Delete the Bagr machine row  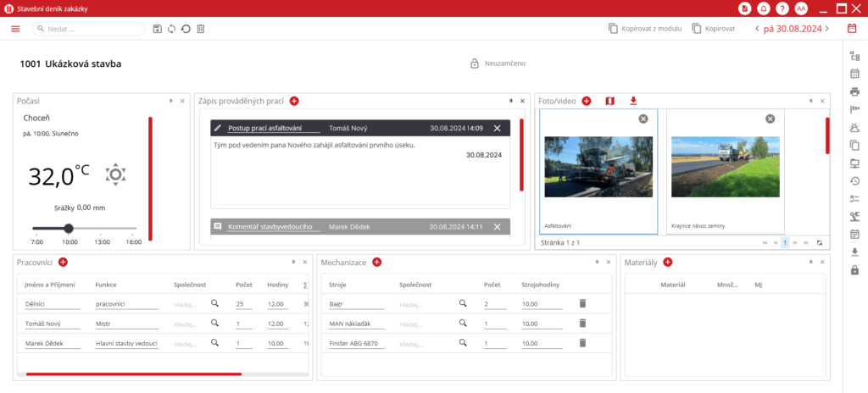582,302
